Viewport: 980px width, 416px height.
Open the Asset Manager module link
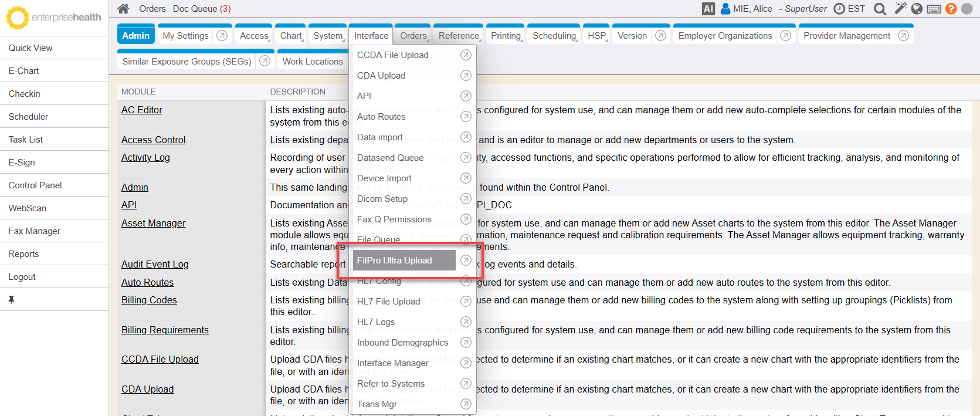tap(153, 223)
